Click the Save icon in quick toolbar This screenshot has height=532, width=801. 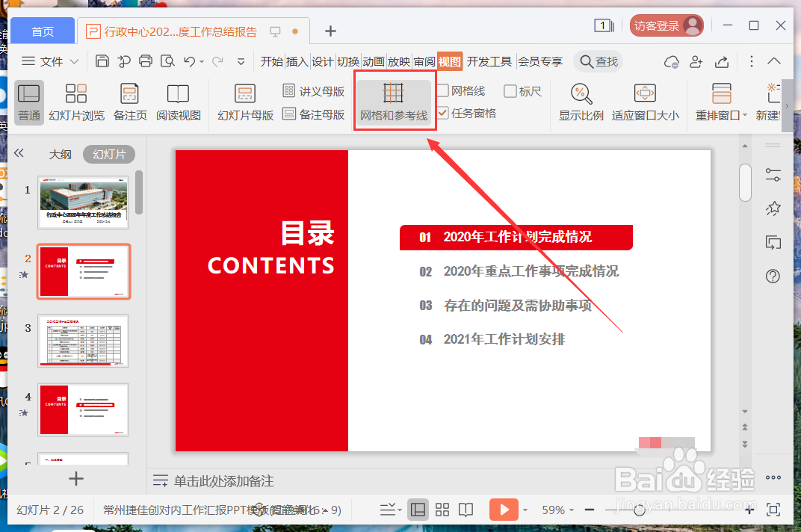pyautogui.click(x=102, y=61)
